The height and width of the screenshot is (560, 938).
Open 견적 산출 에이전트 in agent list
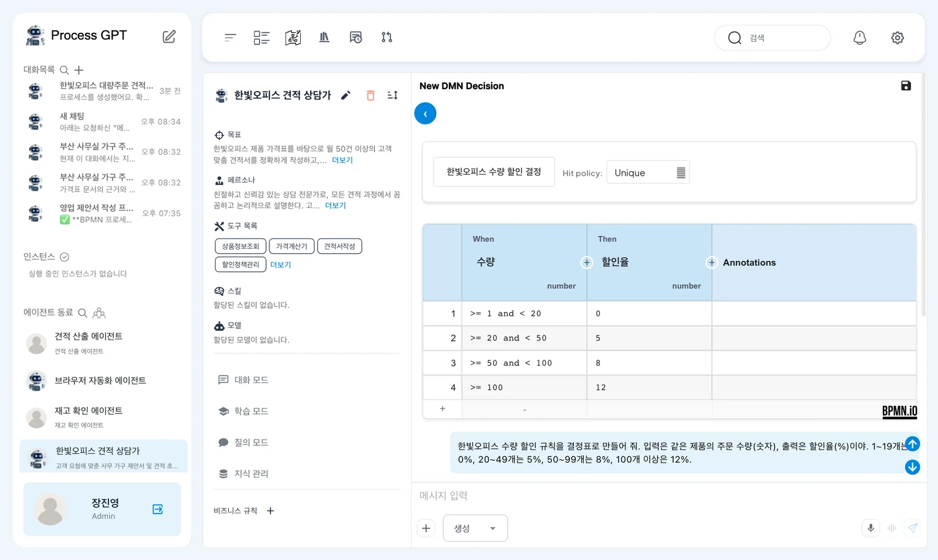click(x=103, y=343)
